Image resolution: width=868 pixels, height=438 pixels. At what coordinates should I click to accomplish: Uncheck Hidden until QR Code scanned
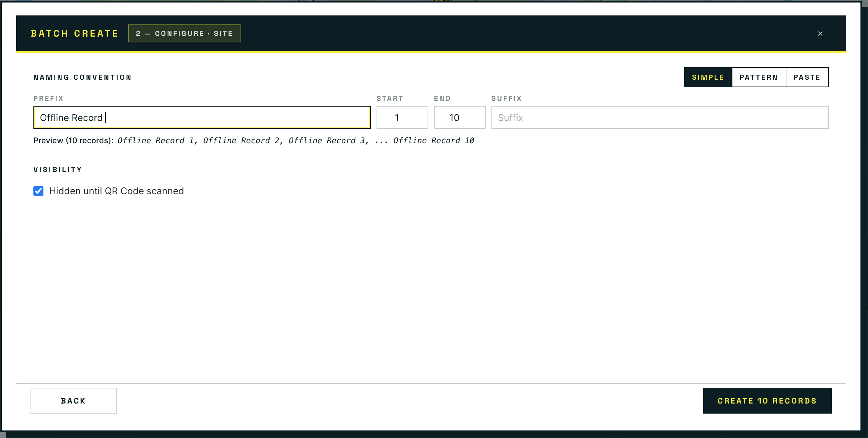[38, 191]
